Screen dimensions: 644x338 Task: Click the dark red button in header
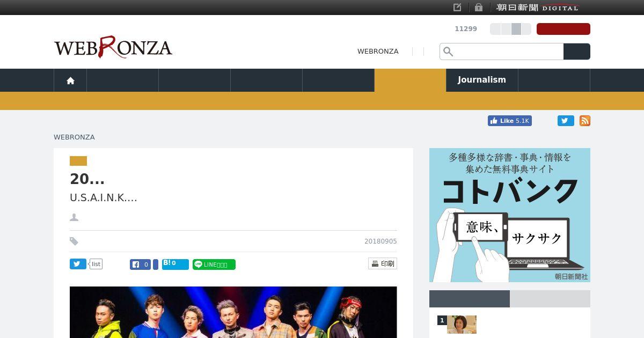563,29
